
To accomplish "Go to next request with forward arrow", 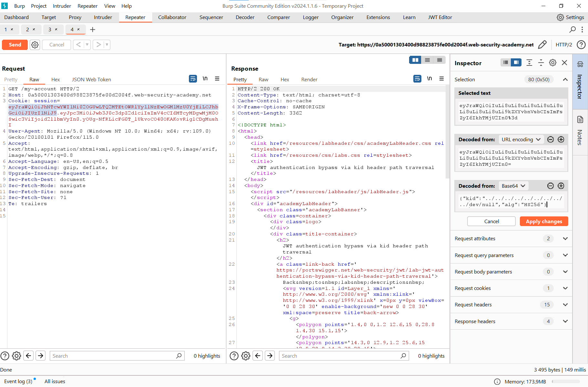I will tap(98, 45).
